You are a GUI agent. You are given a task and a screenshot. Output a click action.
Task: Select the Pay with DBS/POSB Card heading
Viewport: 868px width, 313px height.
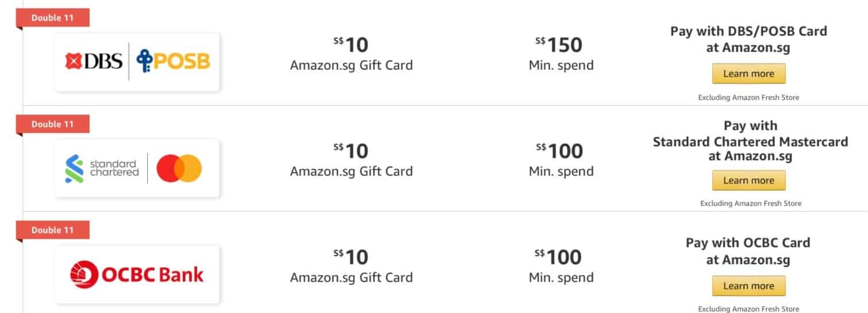tap(749, 39)
